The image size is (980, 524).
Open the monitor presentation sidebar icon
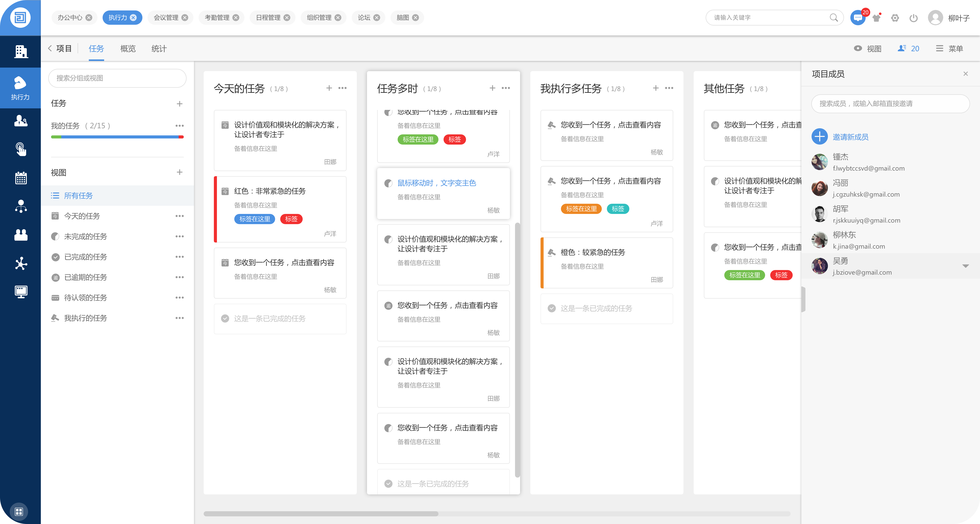[x=21, y=292]
